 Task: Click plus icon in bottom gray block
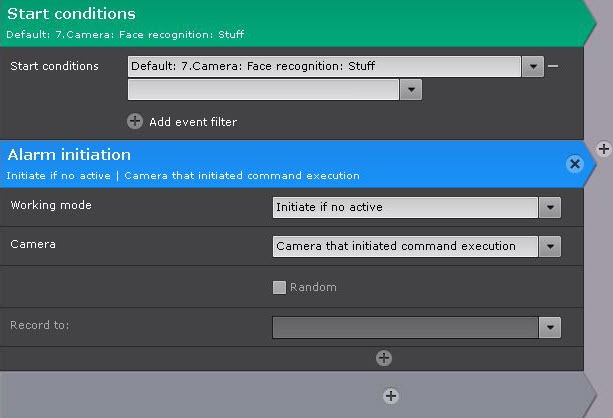point(391,396)
